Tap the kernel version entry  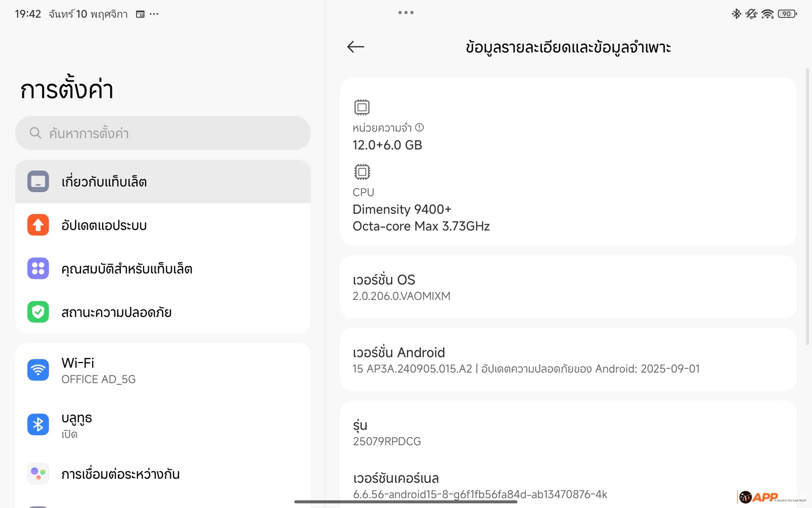[x=568, y=485]
